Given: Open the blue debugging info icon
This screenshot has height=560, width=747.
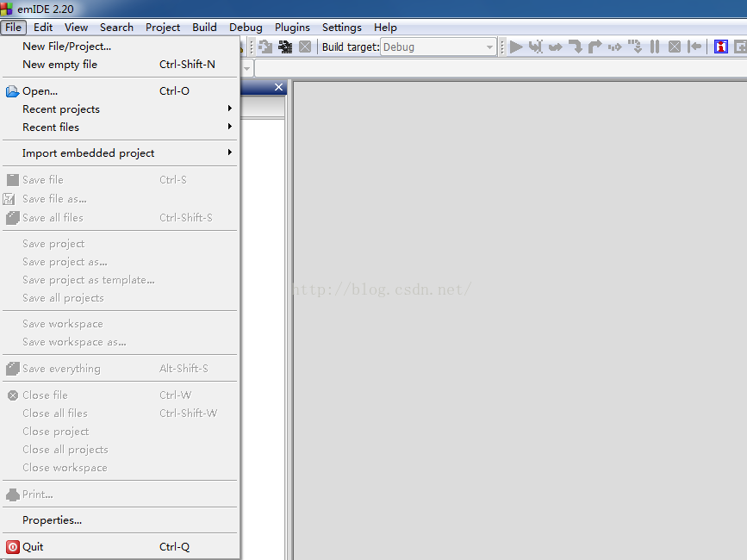Looking at the screenshot, I should point(721,47).
